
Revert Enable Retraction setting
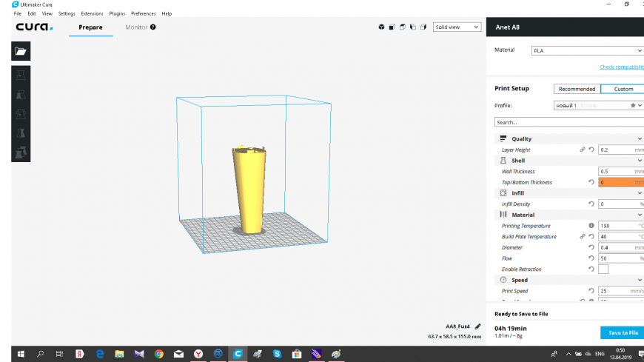pyautogui.click(x=591, y=269)
